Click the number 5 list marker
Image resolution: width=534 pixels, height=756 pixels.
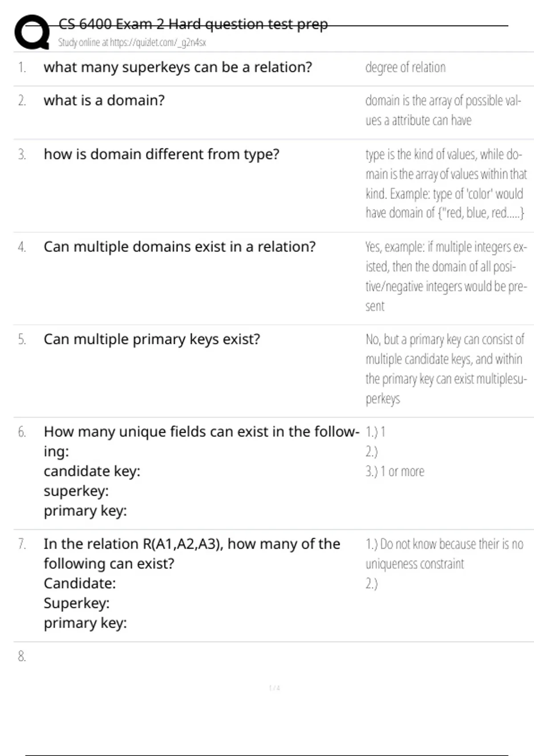click(22, 340)
